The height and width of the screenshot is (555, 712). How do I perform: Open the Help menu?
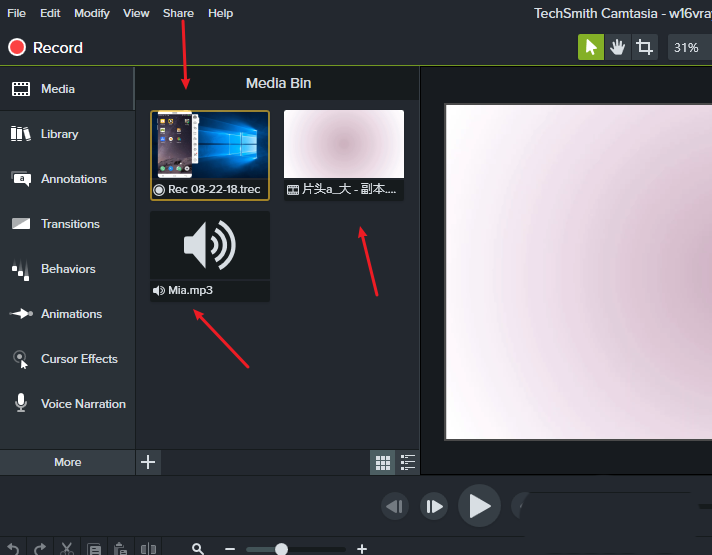[220, 13]
